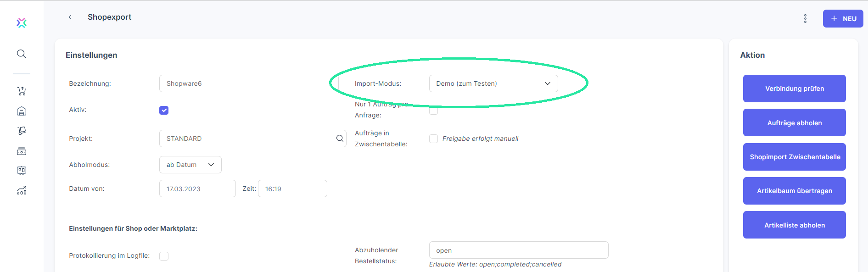Open the Import-Modus dropdown
Screen dimensions: 868x272
pyautogui.click(x=493, y=83)
